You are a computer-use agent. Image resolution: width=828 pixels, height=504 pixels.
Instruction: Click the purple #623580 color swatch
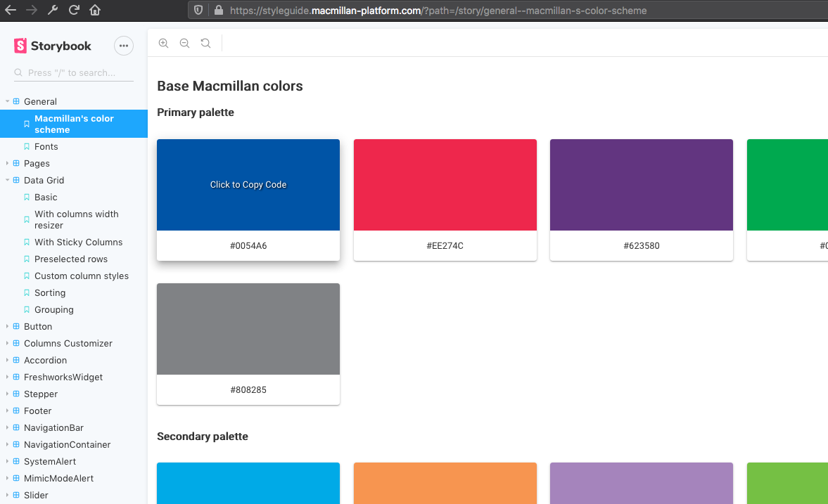(642, 185)
